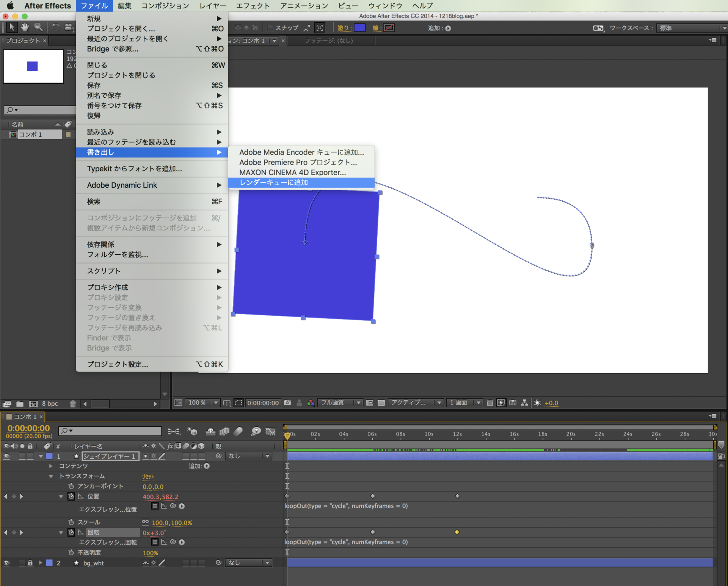
Task: Enable the スナップ snapping checkbox
Action: [x=270, y=28]
